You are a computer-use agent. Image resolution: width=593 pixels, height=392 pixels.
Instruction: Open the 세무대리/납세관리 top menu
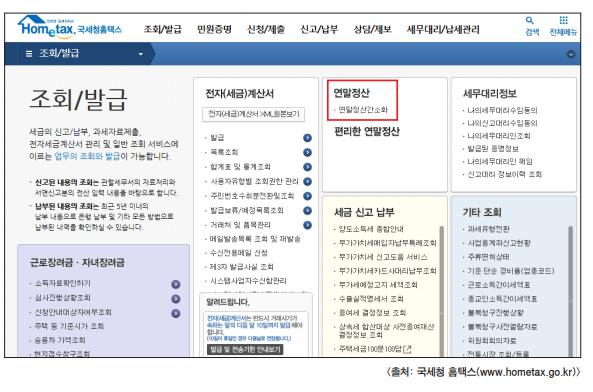443,29
